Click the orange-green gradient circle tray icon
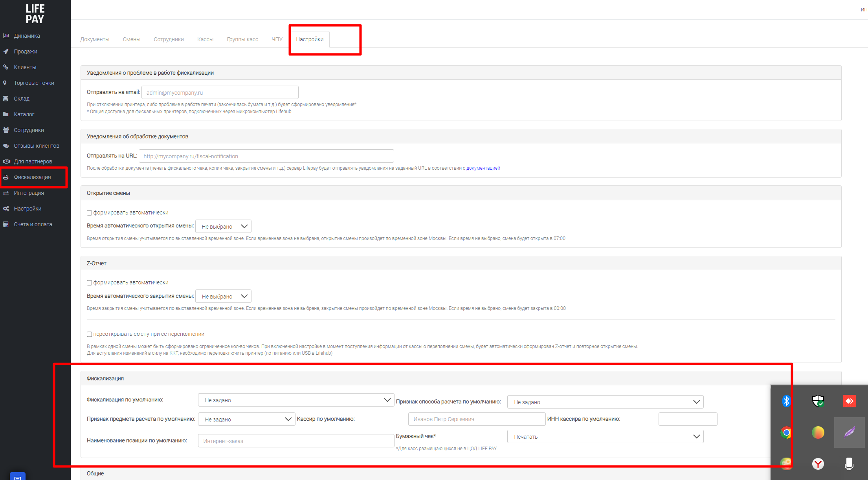Screen dimensions: 868x480 click(818, 432)
